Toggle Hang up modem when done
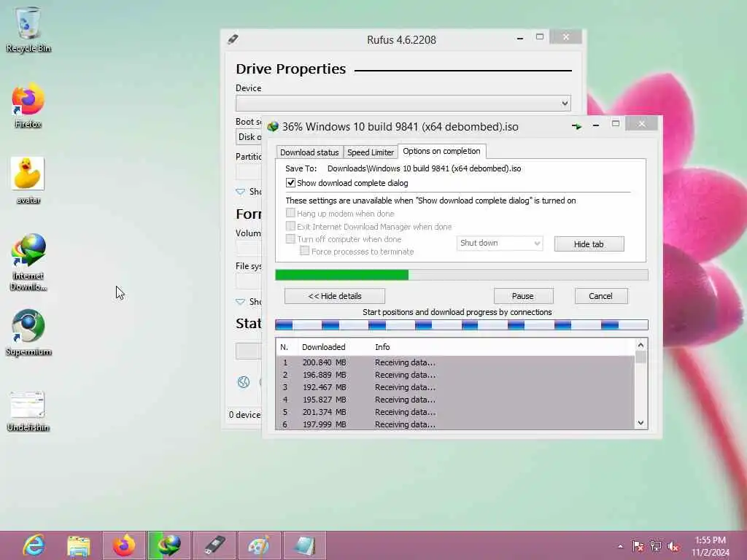 pyautogui.click(x=290, y=213)
